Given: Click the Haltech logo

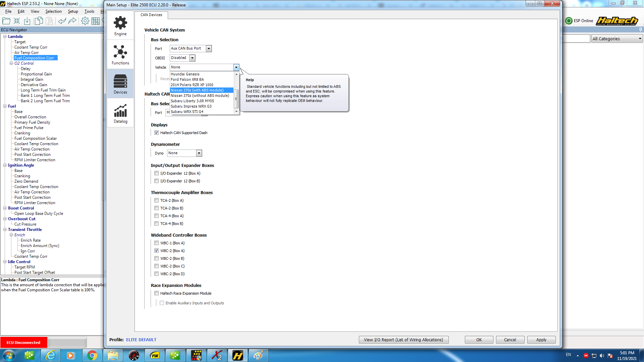Looking at the screenshot, I should (616, 21).
